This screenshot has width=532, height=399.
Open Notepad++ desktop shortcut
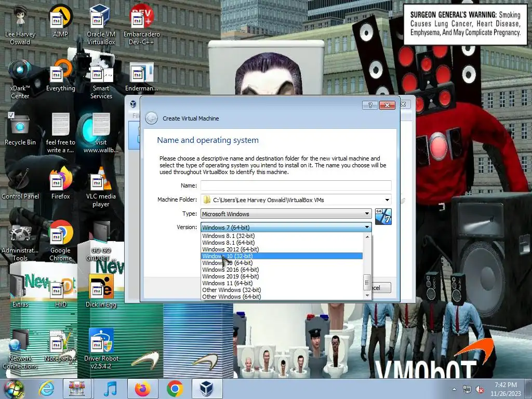tap(60, 345)
